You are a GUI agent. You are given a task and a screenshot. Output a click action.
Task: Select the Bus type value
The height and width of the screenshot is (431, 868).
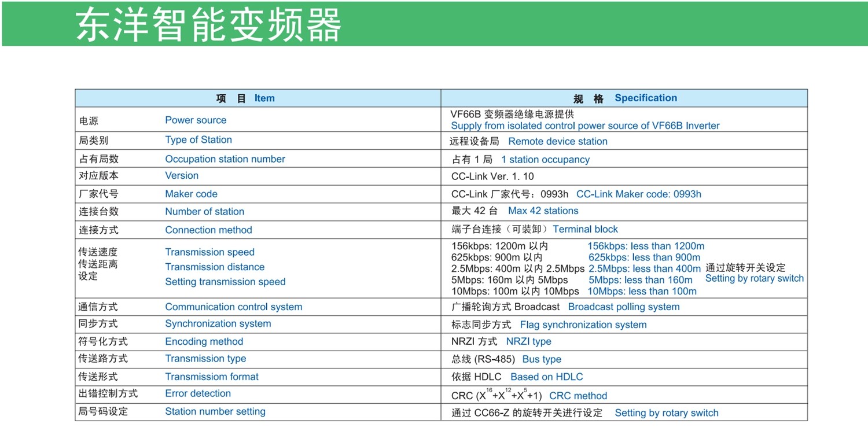[542, 359]
